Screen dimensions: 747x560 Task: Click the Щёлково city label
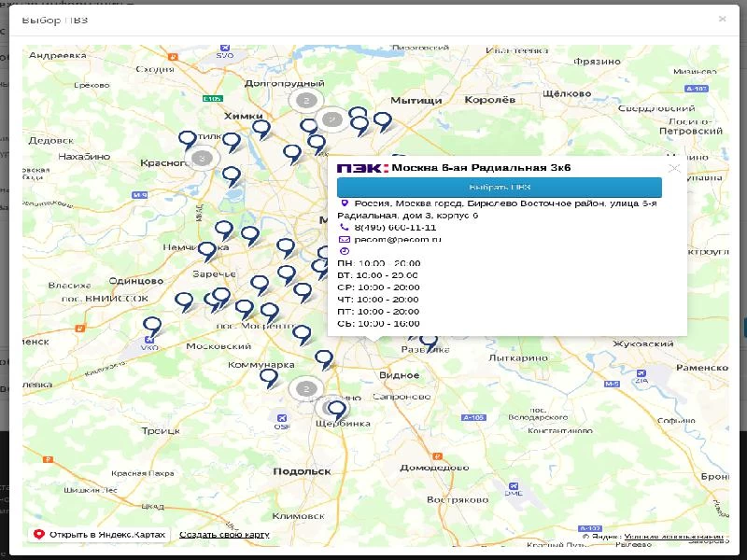pyautogui.click(x=567, y=94)
